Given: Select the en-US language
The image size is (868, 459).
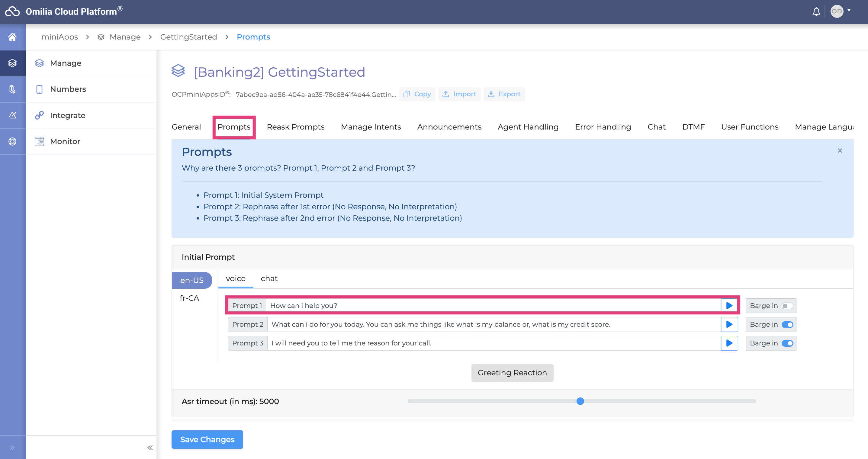Looking at the screenshot, I should pyautogui.click(x=192, y=280).
